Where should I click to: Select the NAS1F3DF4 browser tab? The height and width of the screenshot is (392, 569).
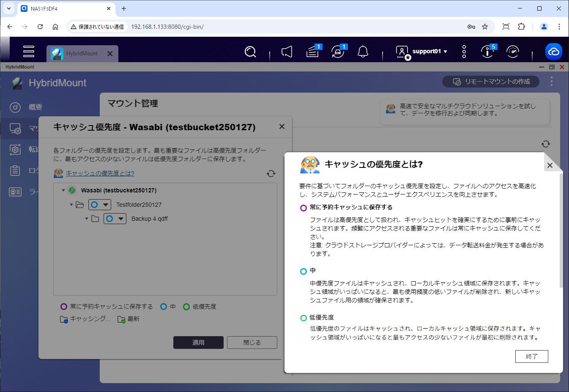(x=66, y=8)
